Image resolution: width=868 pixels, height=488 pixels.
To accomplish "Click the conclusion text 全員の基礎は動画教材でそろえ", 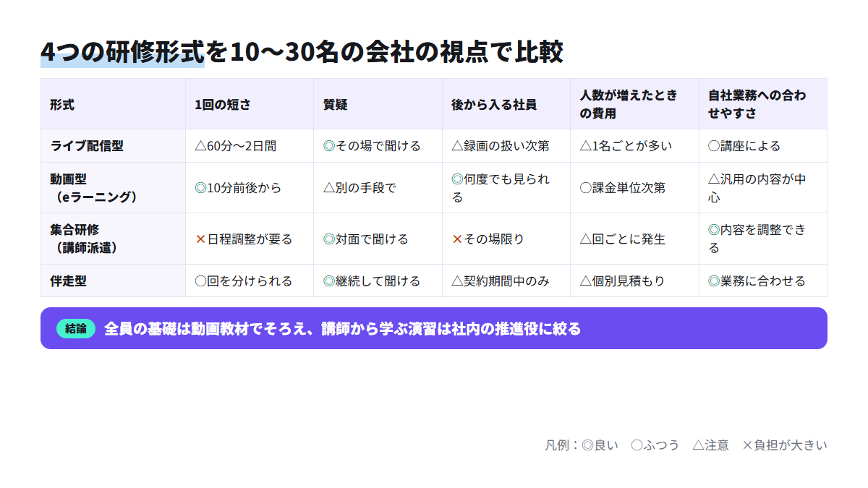I will tap(205, 329).
